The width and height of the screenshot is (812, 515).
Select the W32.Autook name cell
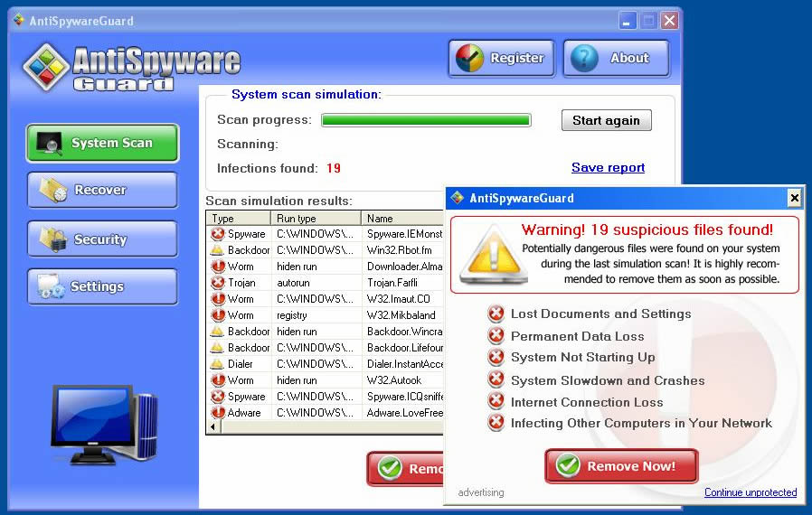tap(394, 380)
